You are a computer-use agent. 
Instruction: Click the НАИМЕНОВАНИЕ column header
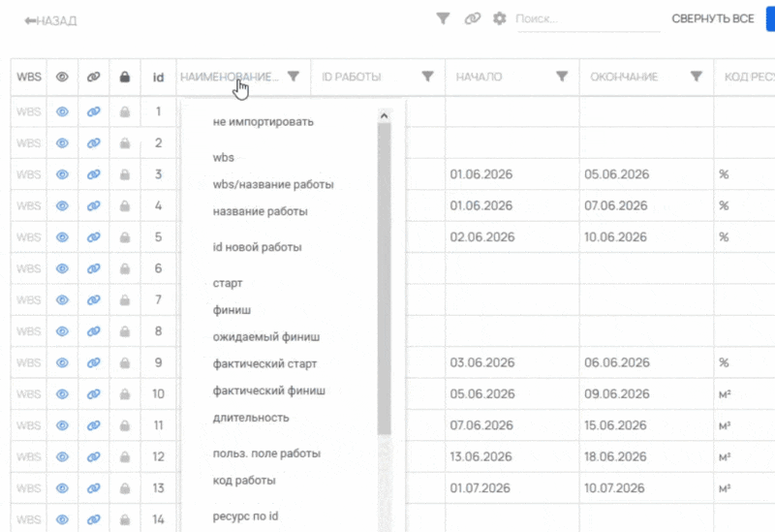(230, 78)
